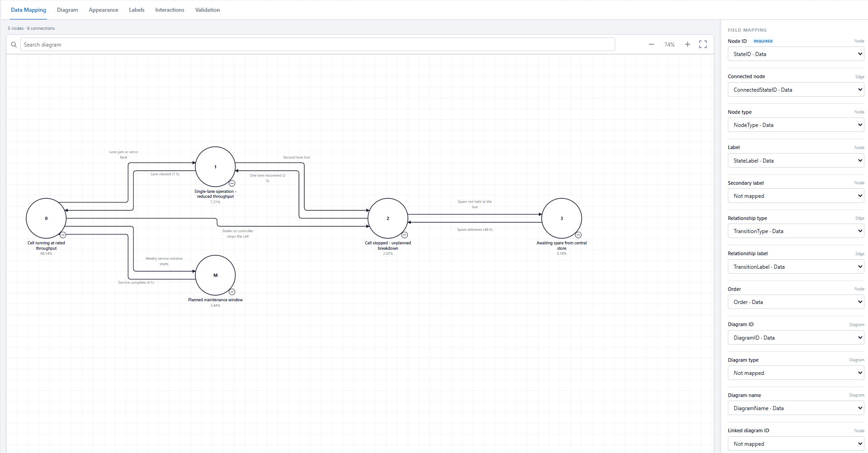Switch to the Interactions tab

coord(170,10)
